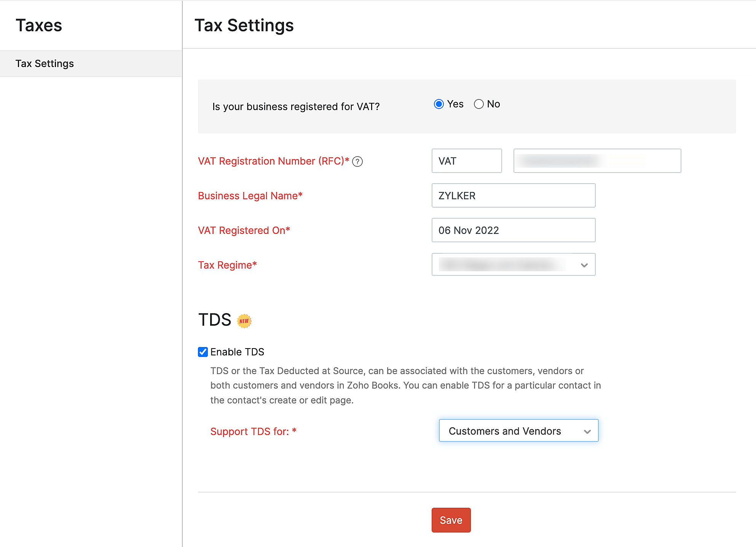
Task: Click the VAT Registered On field label
Action: pos(244,230)
